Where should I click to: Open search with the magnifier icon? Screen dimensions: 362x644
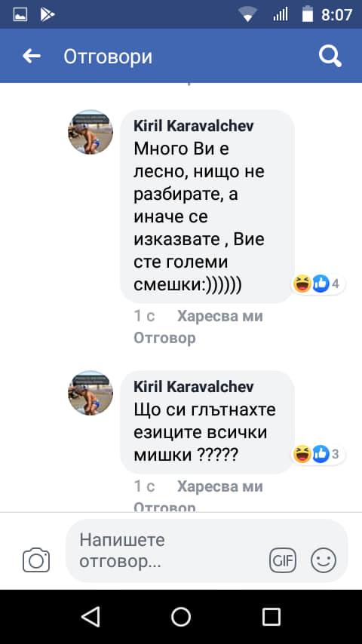[330, 56]
